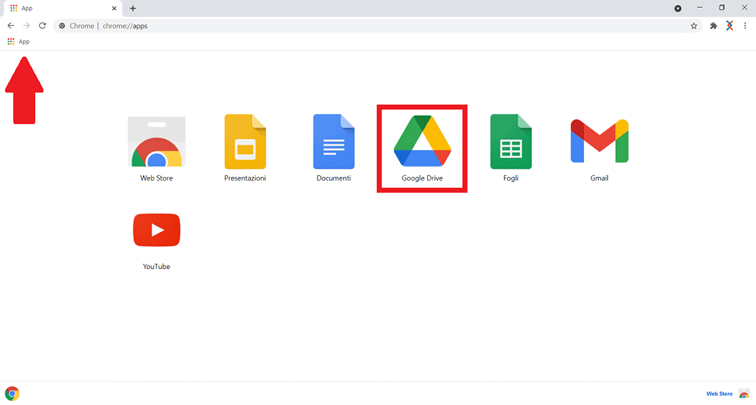Open the Documenti app
The image size is (756, 405).
click(x=334, y=148)
